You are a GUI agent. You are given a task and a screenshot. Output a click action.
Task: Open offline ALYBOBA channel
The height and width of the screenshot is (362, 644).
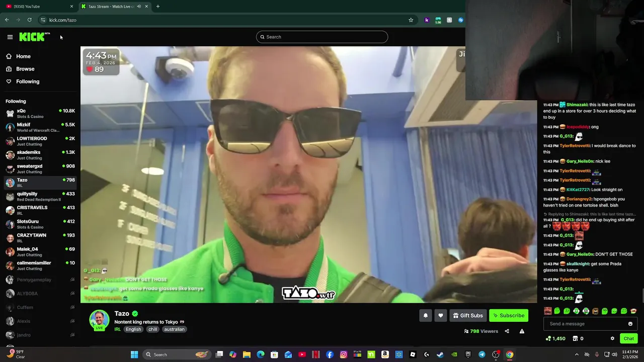[40, 294]
